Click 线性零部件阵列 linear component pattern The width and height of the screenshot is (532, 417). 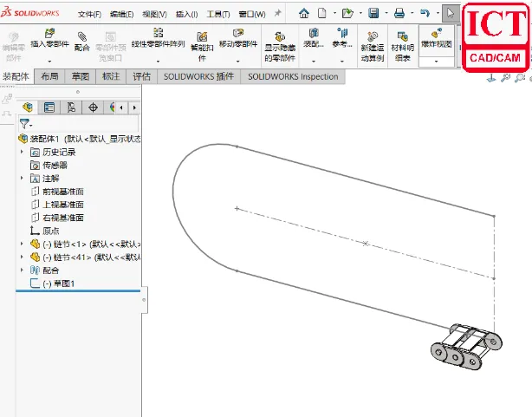[x=158, y=38]
